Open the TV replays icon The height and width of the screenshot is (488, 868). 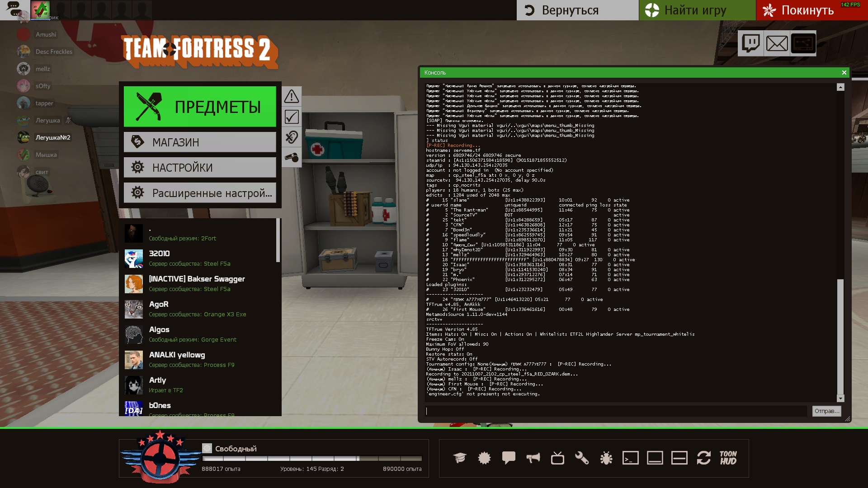click(557, 458)
